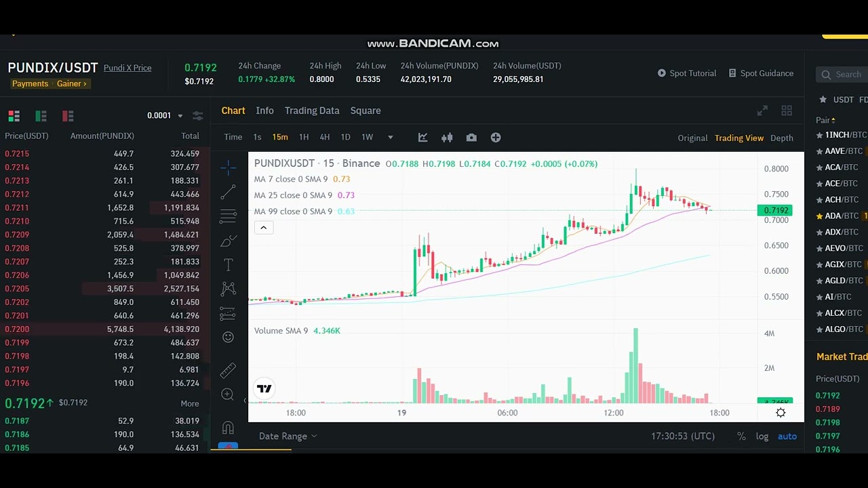This screenshot has width=868, height=488.
Task: Open order book display settings icon
Action: pyautogui.click(x=197, y=116)
